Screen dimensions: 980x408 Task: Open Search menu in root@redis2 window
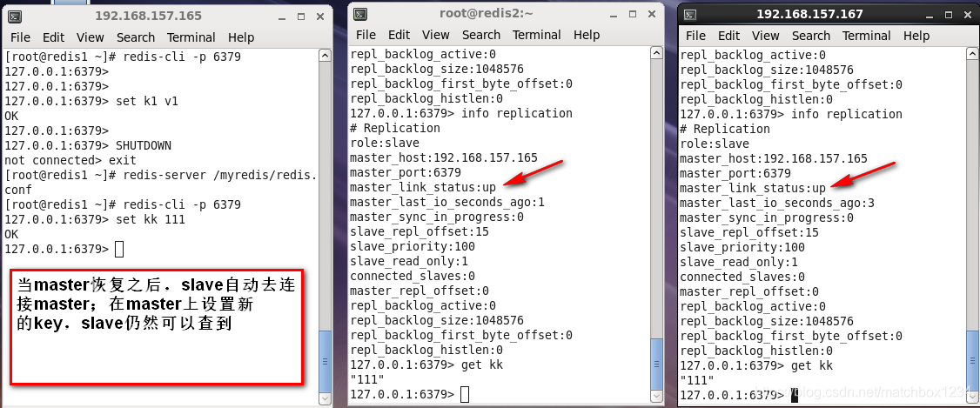coord(481,35)
